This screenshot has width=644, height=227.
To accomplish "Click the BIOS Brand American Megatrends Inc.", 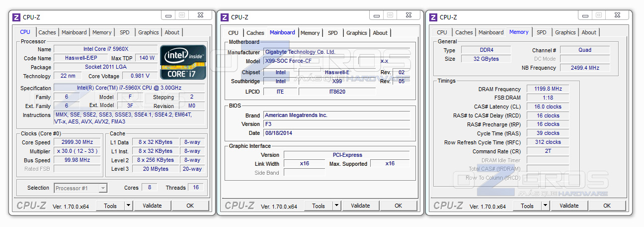I will click(337, 115).
